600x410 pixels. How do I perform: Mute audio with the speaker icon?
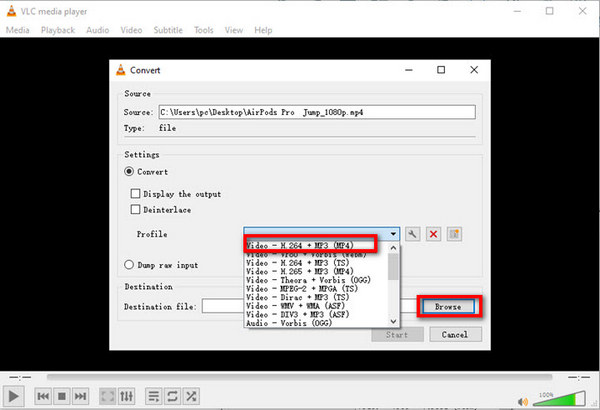coord(523,402)
